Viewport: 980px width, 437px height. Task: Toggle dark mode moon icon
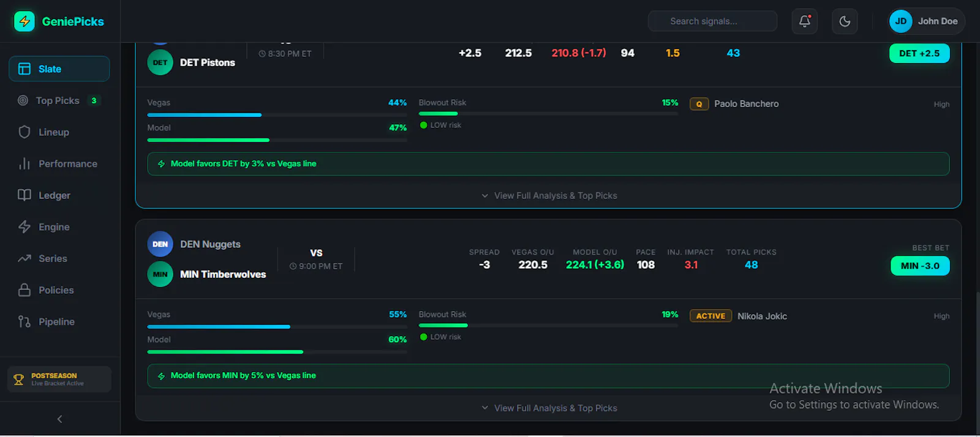pos(845,21)
